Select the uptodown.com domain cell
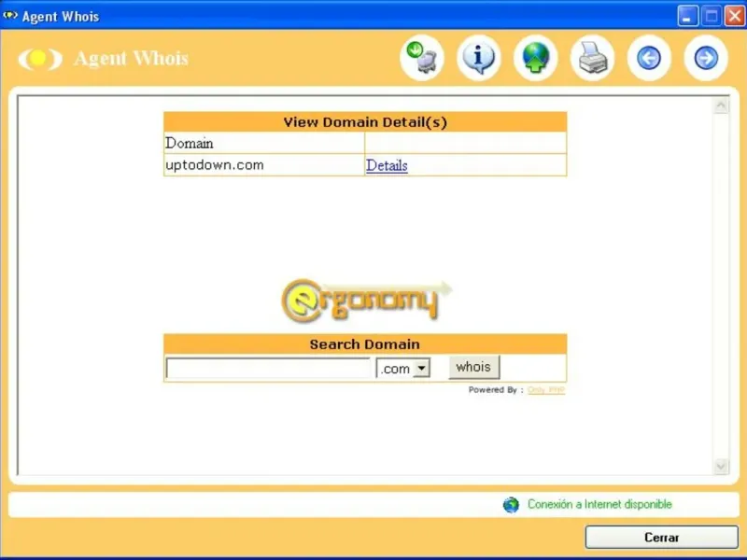This screenshot has height=560, width=747. 264,165
